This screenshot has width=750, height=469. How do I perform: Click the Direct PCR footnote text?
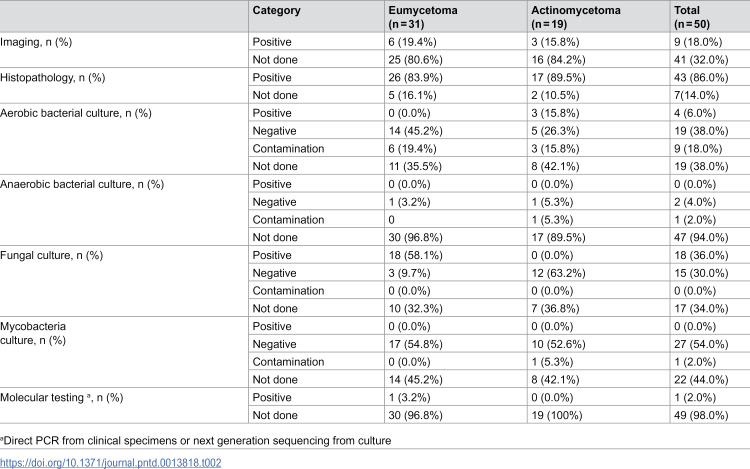click(x=196, y=440)
